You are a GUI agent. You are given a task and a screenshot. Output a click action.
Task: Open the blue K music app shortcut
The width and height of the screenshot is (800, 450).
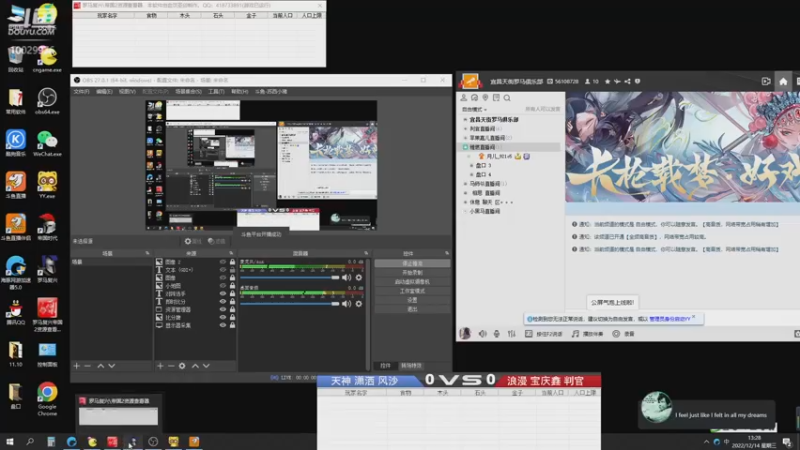(x=15, y=143)
